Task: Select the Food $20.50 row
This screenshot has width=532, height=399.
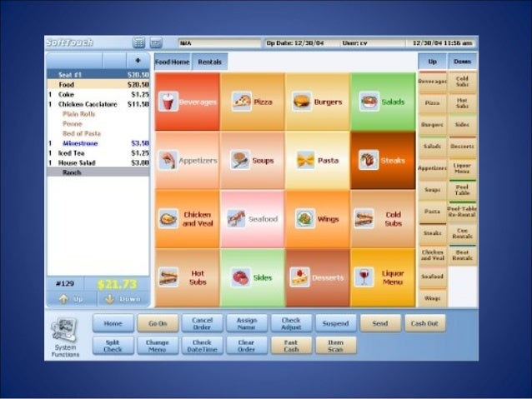Action: point(98,84)
